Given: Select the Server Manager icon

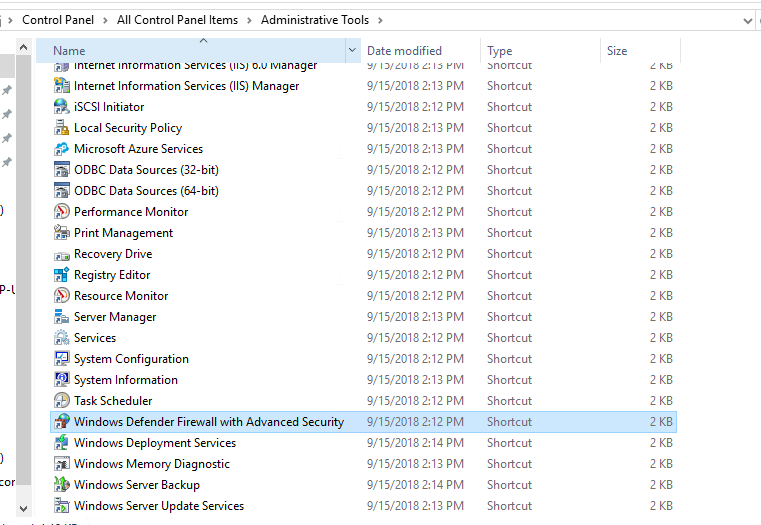Looking at the screenshot, I should point(62,317).
